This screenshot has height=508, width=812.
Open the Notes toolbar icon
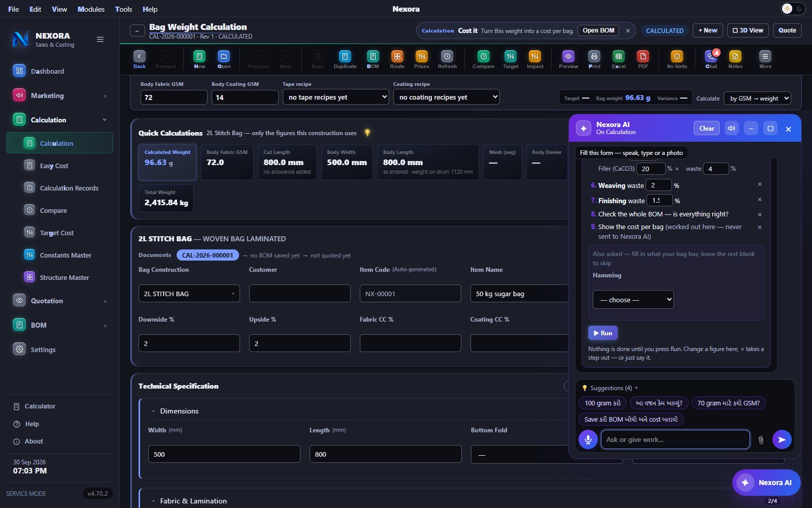735,59
